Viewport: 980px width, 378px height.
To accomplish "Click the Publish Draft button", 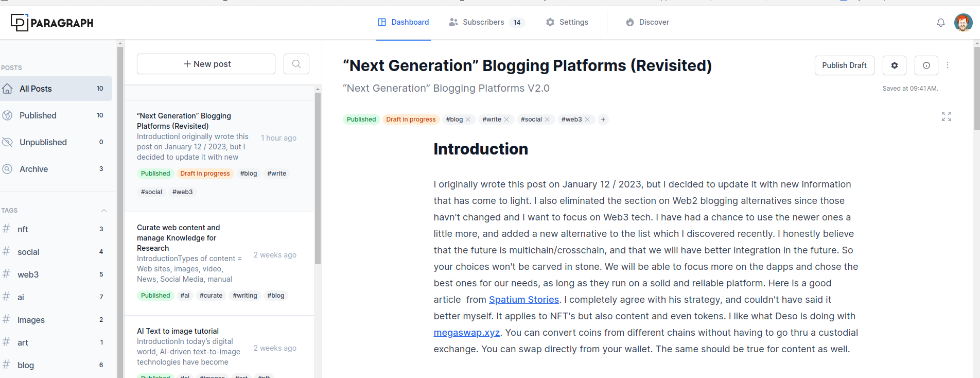I will (x=844, y=65).
